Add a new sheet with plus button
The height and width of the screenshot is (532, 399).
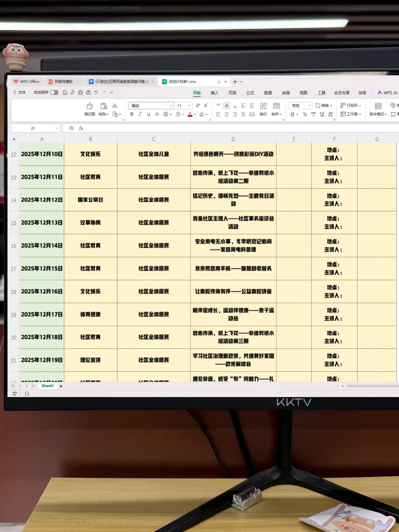pyautogui.click(x=61, y=386)
